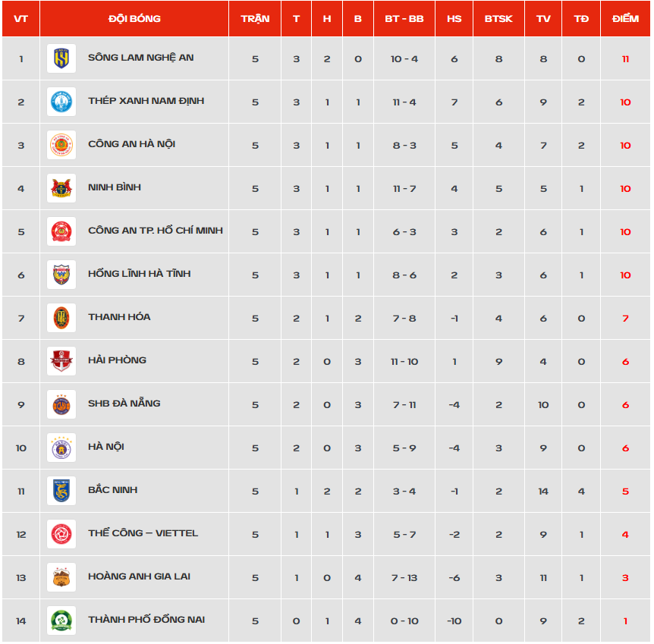Open the SHB Đà Nẵng crest
Image resolution: width=654 pixels, height=644 pixels.
[61, 404]
